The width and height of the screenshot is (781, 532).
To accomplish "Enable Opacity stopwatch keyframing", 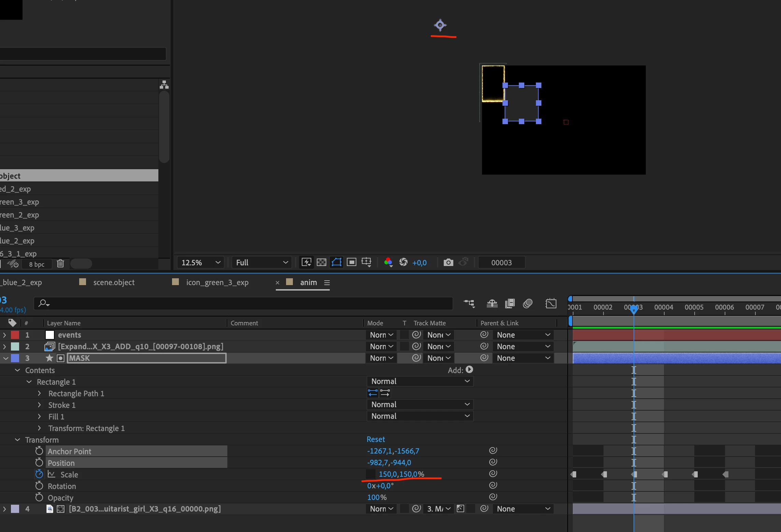I will coord(39,498).
